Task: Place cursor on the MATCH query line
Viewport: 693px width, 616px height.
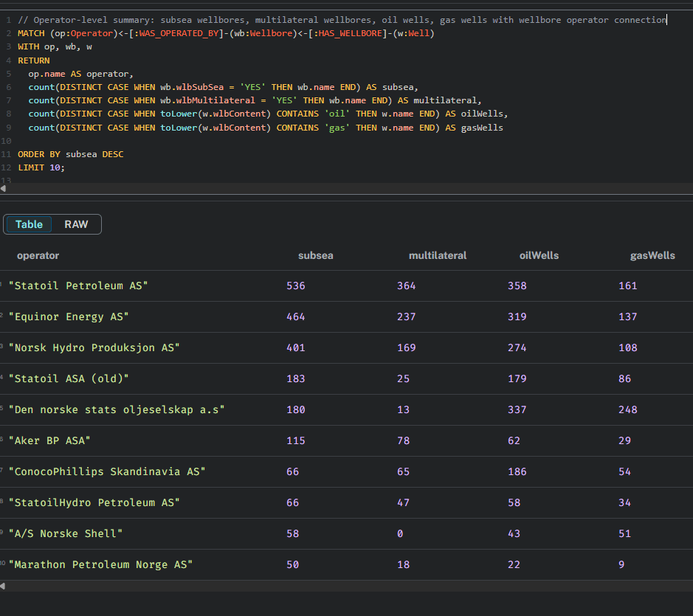Action: click(221, 34)
